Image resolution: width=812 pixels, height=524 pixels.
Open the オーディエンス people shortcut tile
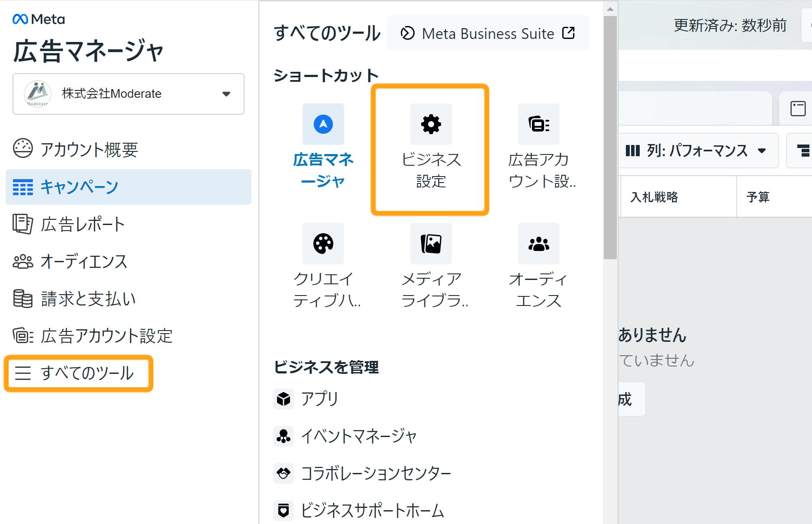point(538,266)
